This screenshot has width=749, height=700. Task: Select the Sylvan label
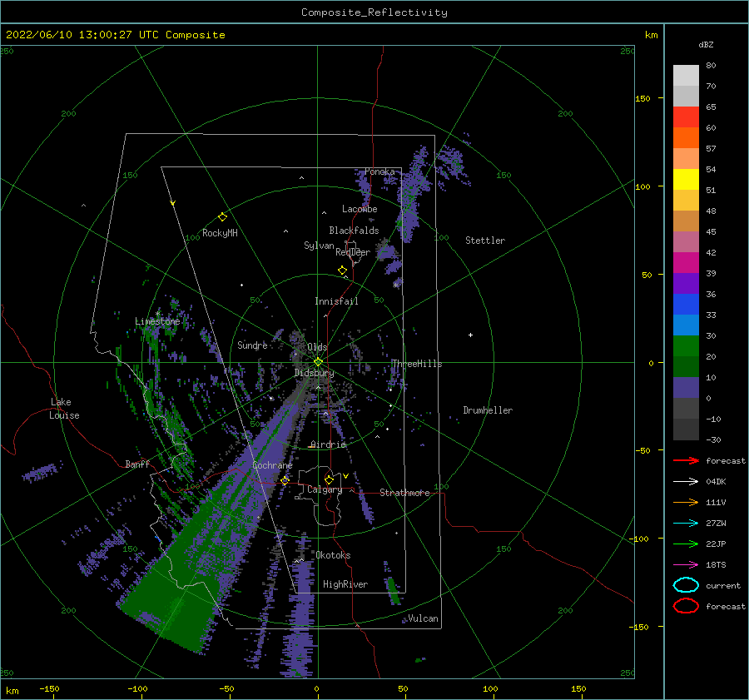pos(319,246)
